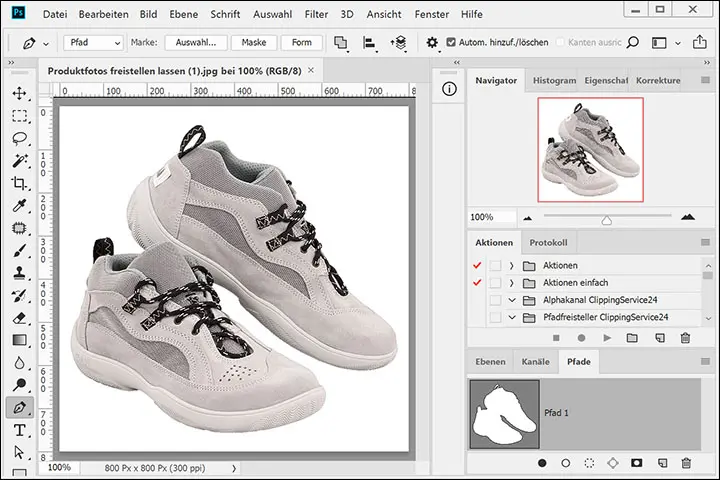The height and width of the screenshot is (480, 720).
Task: Choose the Eraser tool
Action: pos(19,318)
